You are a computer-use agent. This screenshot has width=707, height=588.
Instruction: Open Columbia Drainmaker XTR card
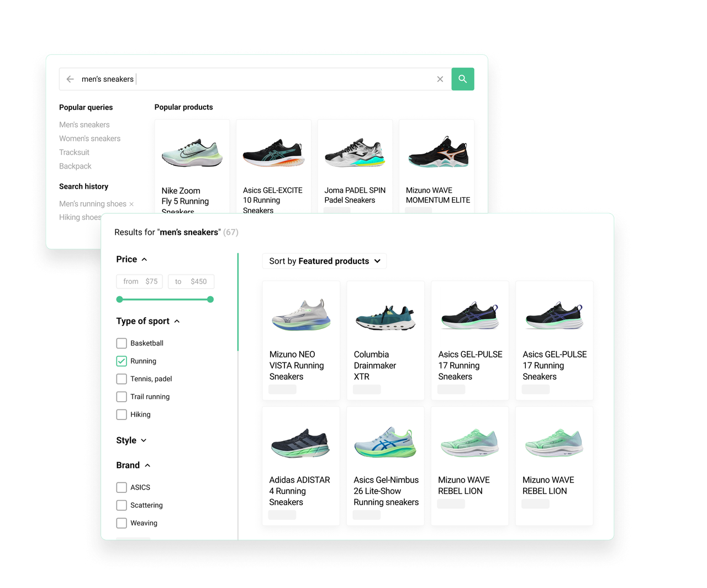pos(386,340)
